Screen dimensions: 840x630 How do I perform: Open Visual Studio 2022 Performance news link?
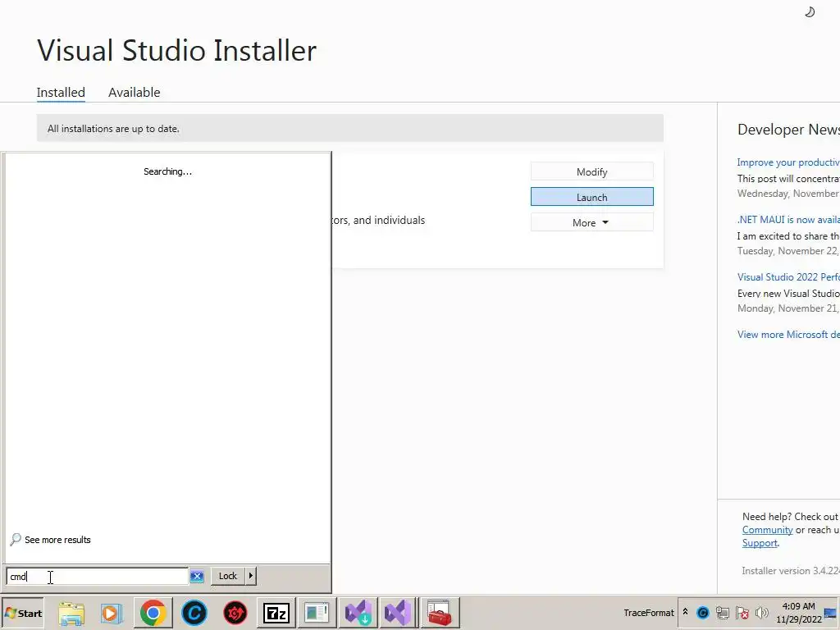pos(788,277)
